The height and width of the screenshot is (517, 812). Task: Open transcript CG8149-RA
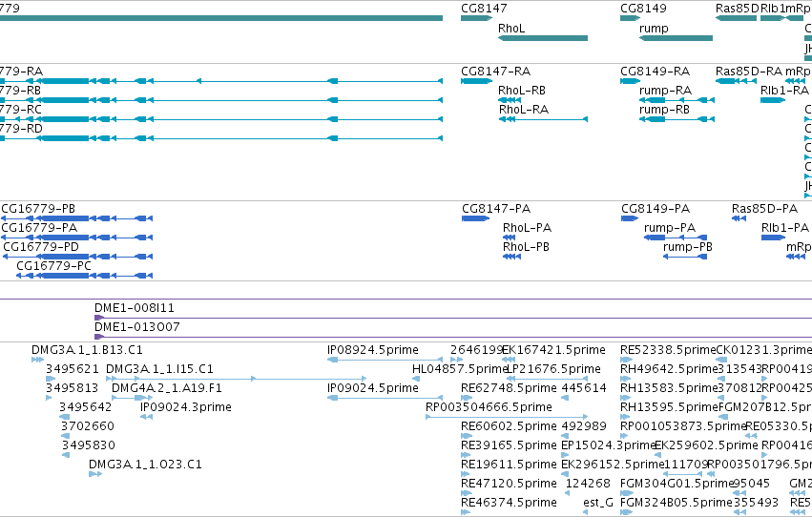[x=656, y=72]
